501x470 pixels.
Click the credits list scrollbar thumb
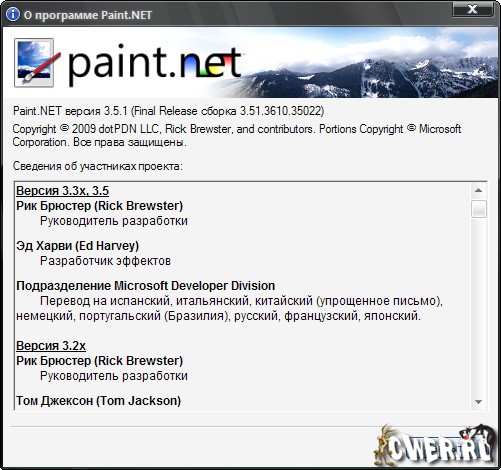point(479,209)
